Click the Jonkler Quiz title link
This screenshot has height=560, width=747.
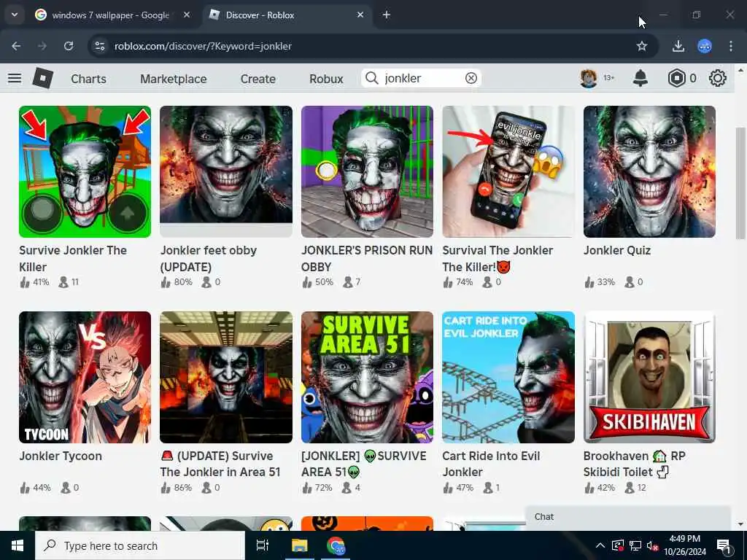[617, 251]
